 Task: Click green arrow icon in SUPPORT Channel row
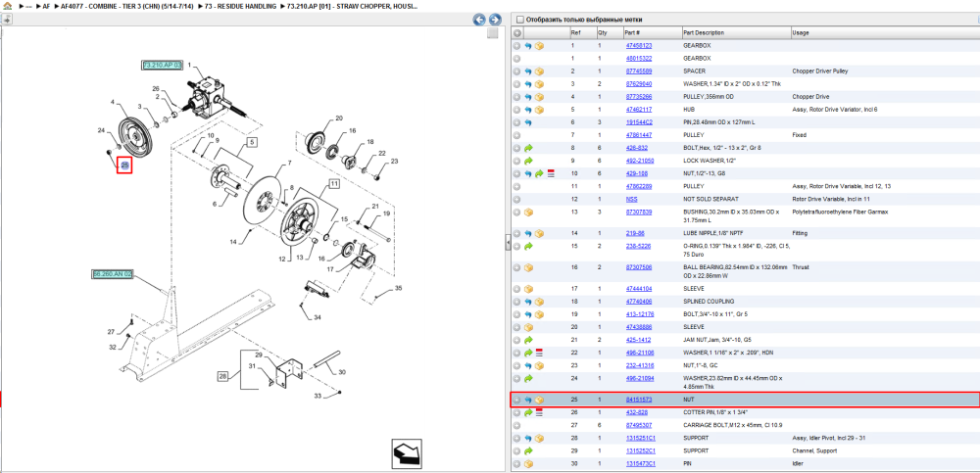pyautogui.click(x=528, y=450)
